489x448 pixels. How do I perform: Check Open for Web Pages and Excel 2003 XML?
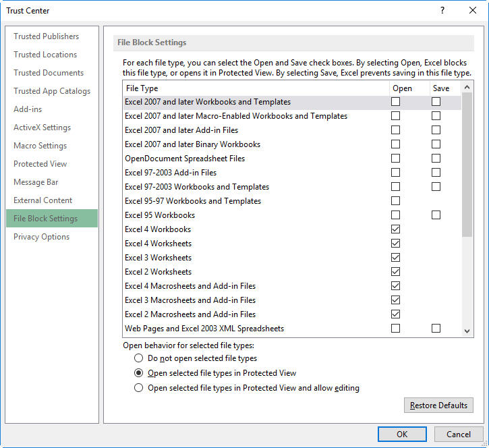[395, 328]
